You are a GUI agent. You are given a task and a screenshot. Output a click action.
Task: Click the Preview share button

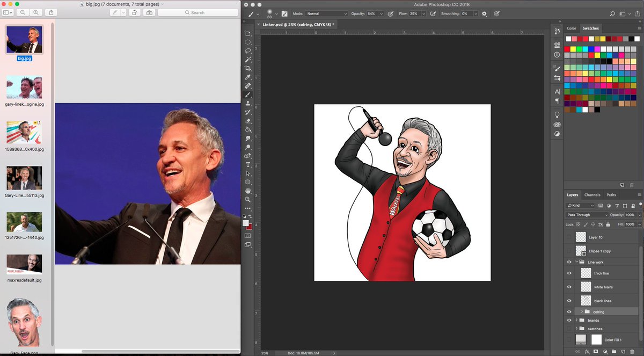[x=51, y=12]
